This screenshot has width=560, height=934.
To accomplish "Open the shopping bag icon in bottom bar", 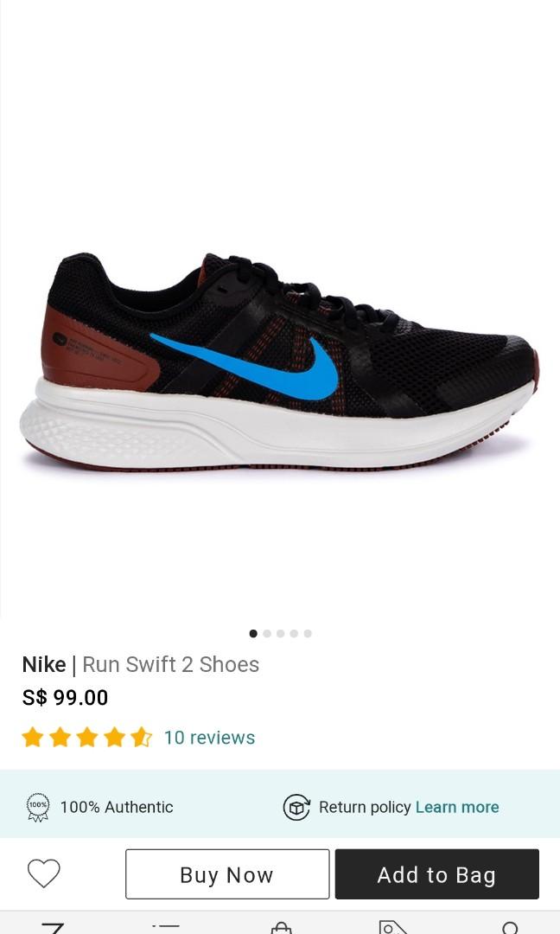I will tap(281, 928).
